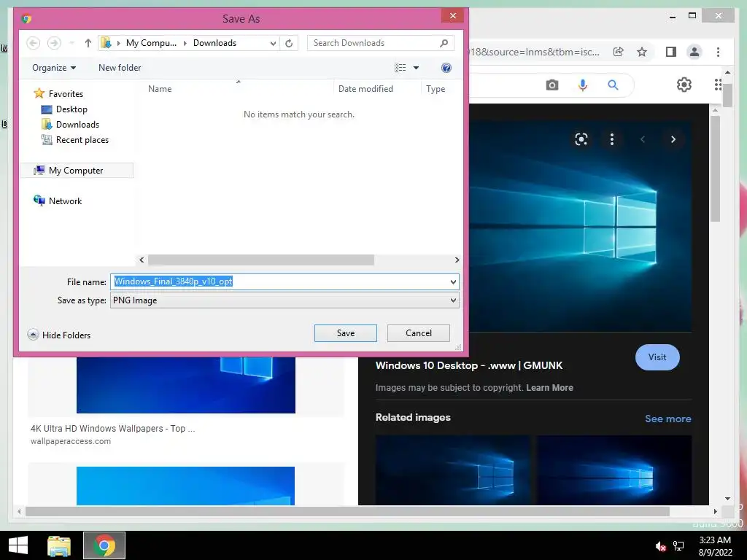747x560 pixels.
Task: Open the Organize dropdown menu
Action: click(54, 68)
